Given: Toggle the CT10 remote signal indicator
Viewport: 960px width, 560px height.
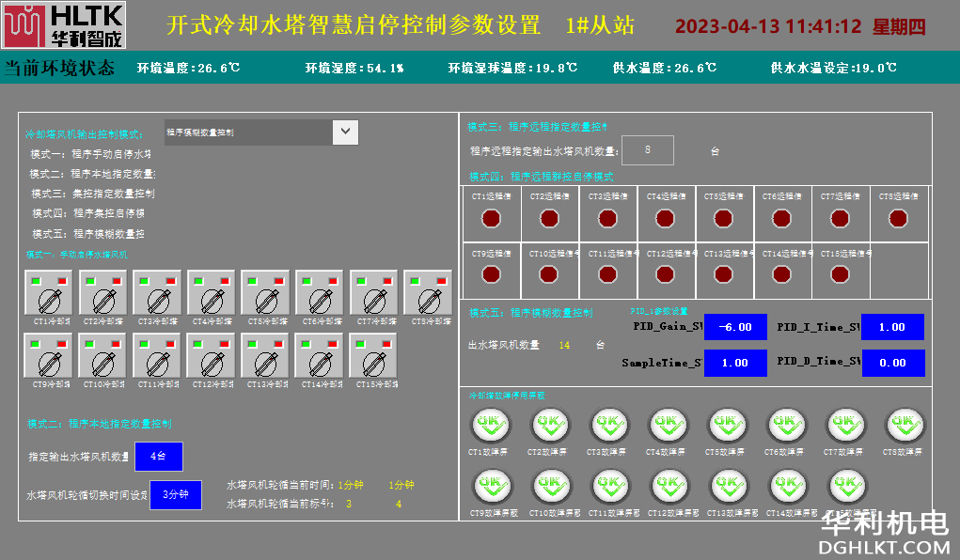Looking at the screenshot, I should [x=549, y=273].
